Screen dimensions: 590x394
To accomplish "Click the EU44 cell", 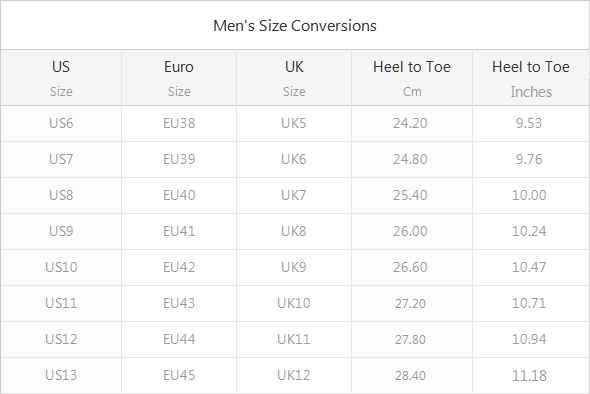I will [x=179, y=339].
